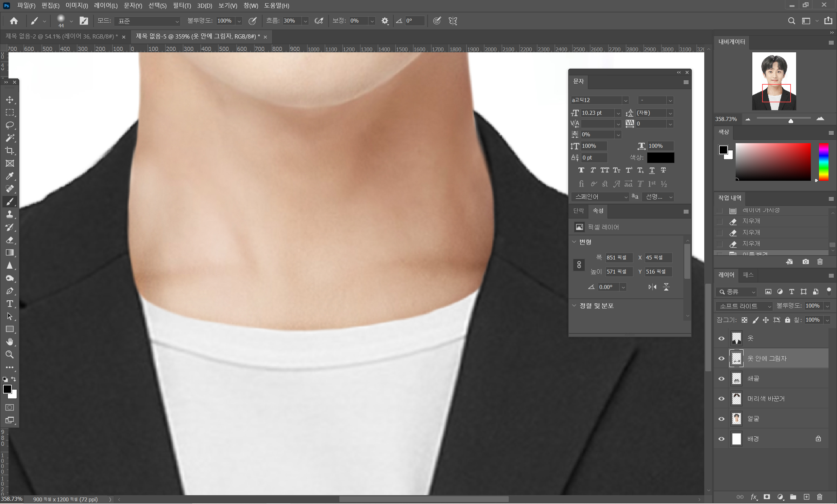Click the rainbow hue slider
837x504 pixels.
click(x=823, y=162)
